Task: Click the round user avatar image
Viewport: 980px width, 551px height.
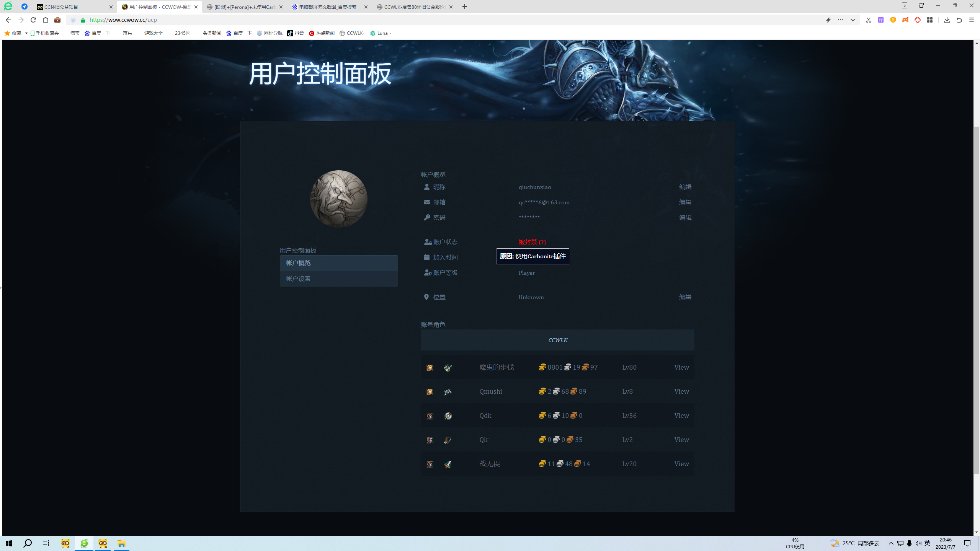Action: click(338, 199)
